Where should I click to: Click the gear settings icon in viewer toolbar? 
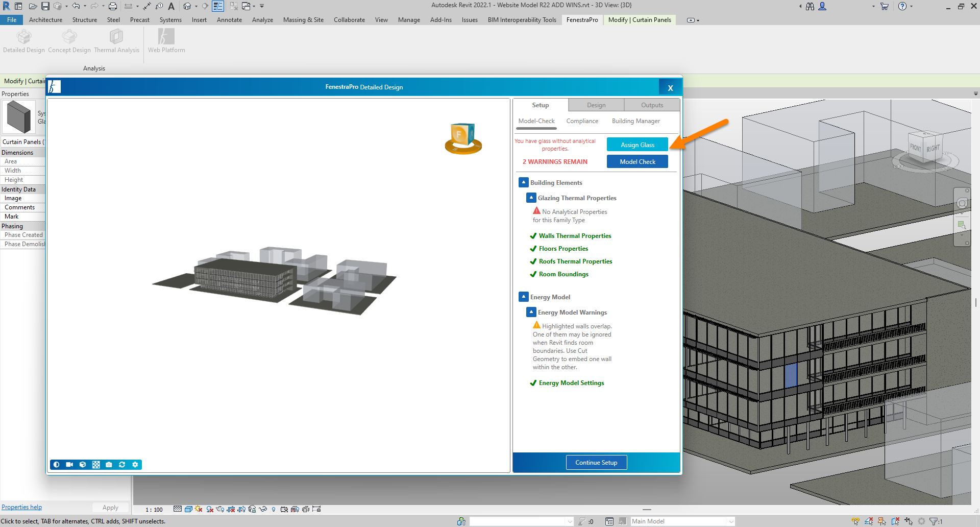(x=135, y=465)
